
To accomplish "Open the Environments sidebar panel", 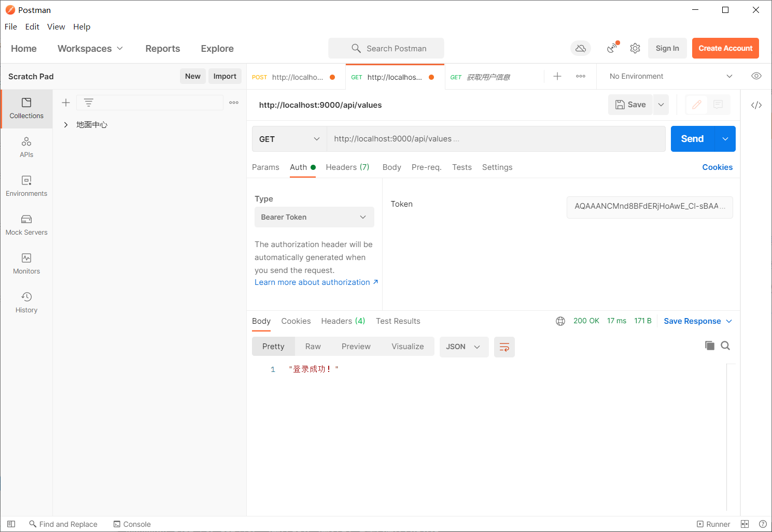I will [26, 186].
